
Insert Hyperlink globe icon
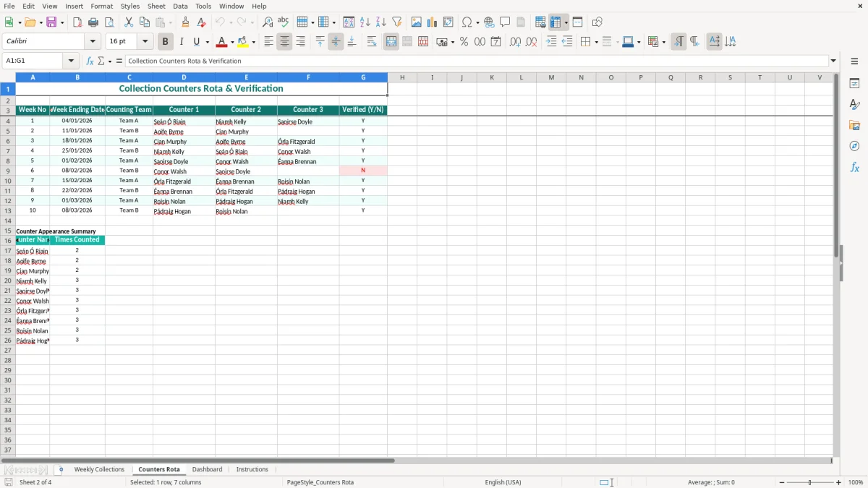click(489, 22)
